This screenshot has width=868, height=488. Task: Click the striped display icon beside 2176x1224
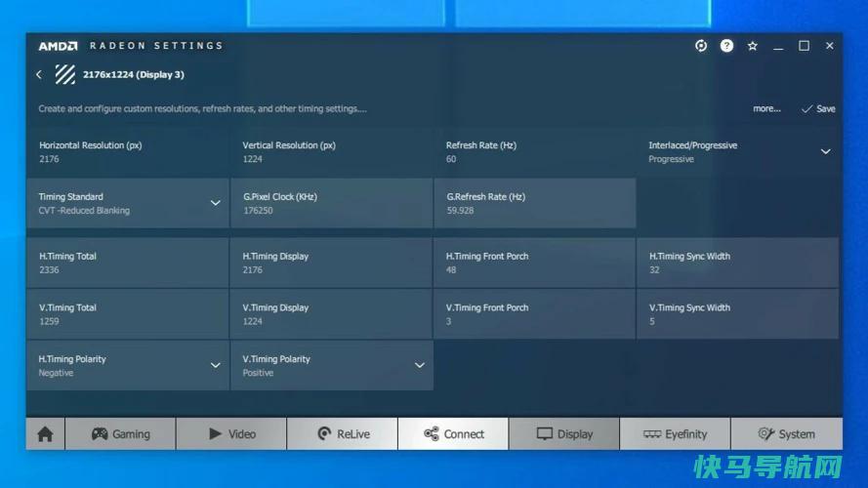click(64, 74)
